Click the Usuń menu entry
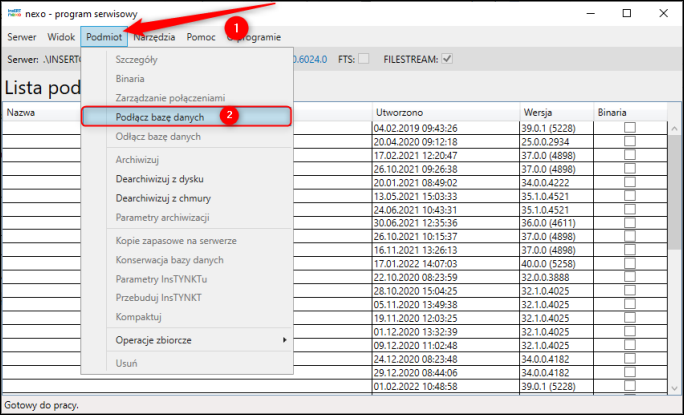This screenshot has width=684, height=415. (x=186, y=363)
